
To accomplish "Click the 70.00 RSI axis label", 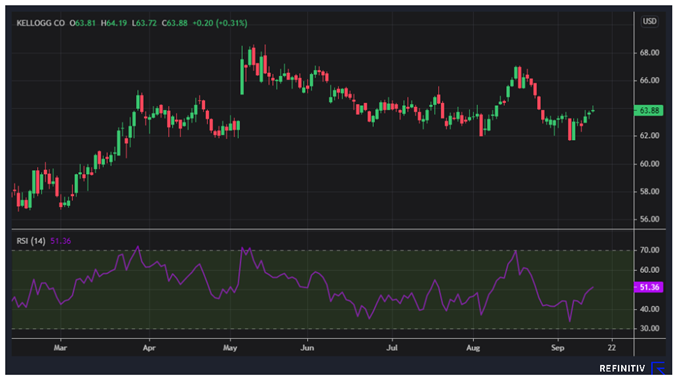I will point(649,250).
